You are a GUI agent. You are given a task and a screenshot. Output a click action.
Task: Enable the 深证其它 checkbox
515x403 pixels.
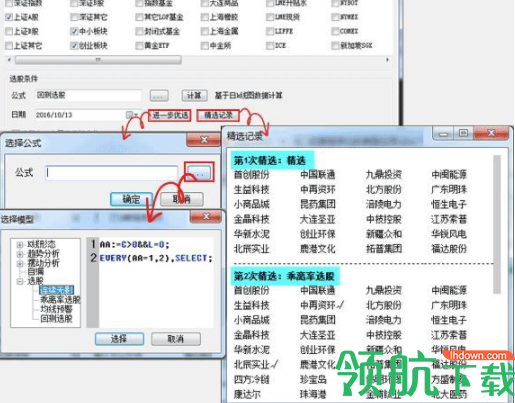[74, 17]
